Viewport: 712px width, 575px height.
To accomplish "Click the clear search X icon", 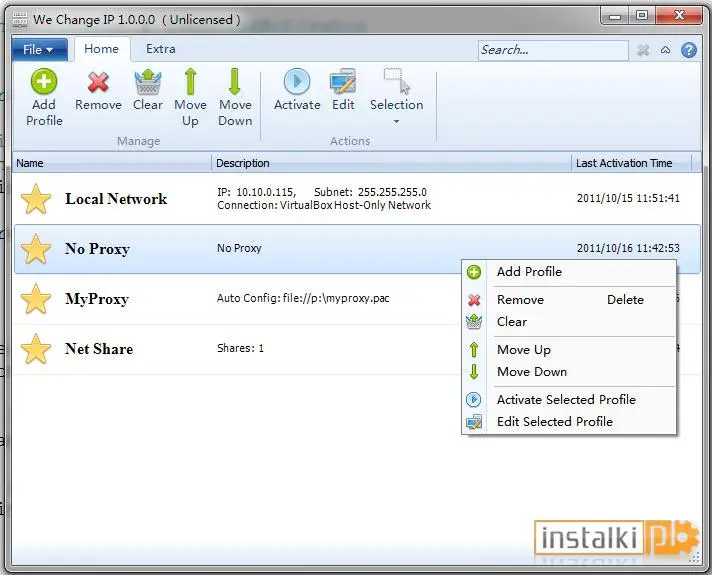I will pos(643,50).
